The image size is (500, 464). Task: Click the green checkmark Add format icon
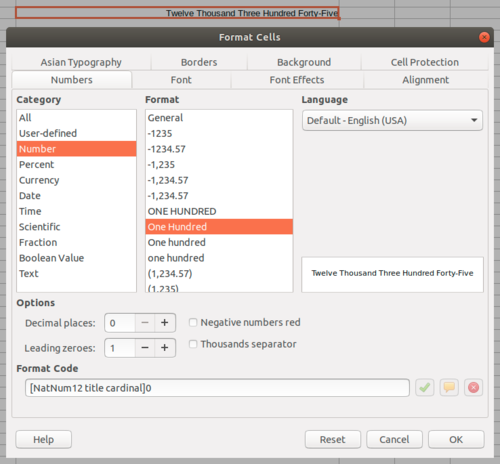(424, 388)
